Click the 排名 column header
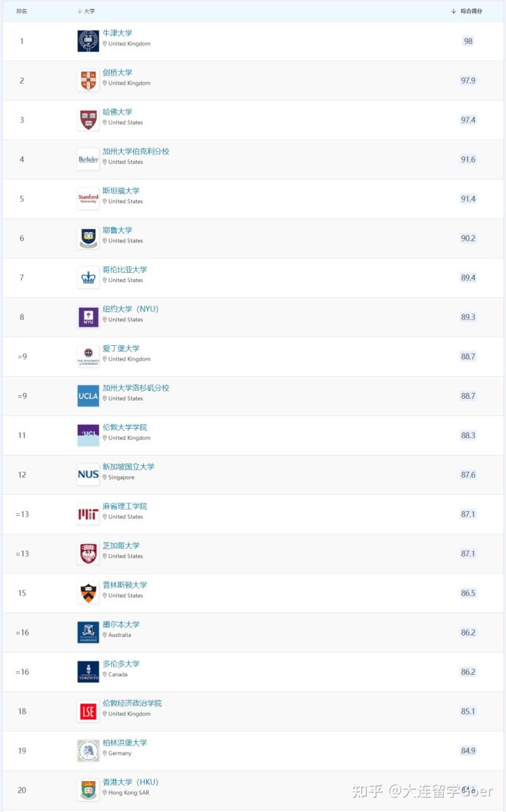The image size is (506, 812). [x=22, y=11]
